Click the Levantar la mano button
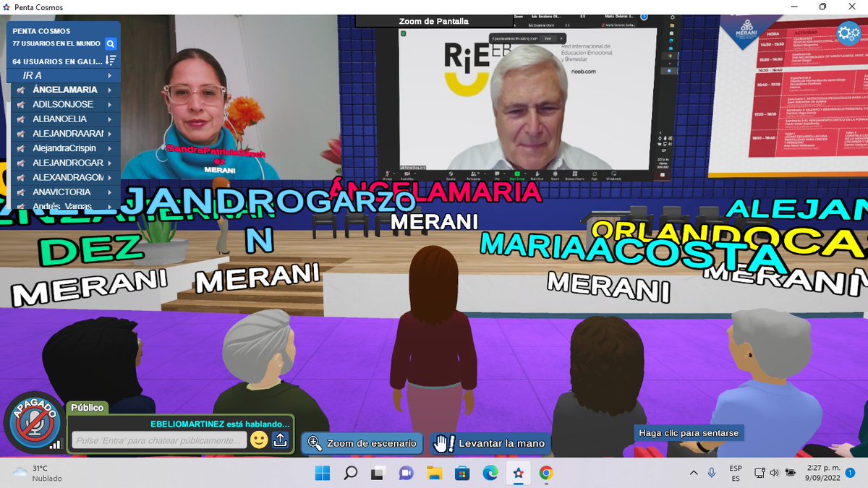 (x=490, y=443)
